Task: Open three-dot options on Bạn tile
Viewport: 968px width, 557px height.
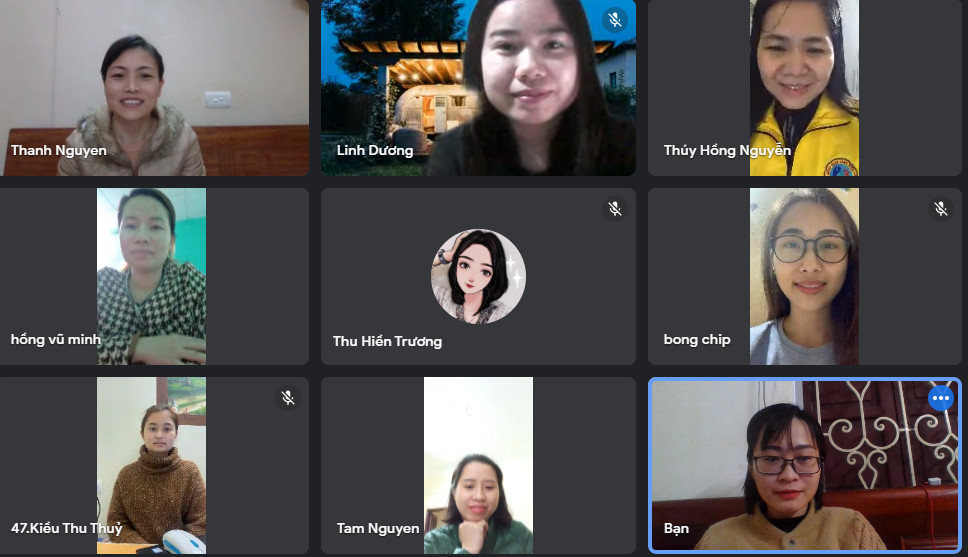Action: tap(941, 398)
